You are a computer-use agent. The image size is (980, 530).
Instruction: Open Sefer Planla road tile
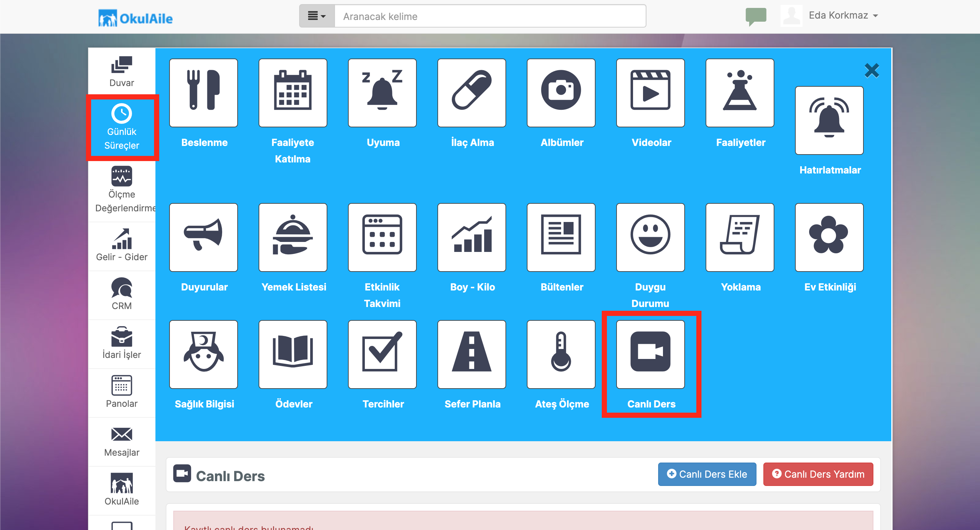[471, 354]
